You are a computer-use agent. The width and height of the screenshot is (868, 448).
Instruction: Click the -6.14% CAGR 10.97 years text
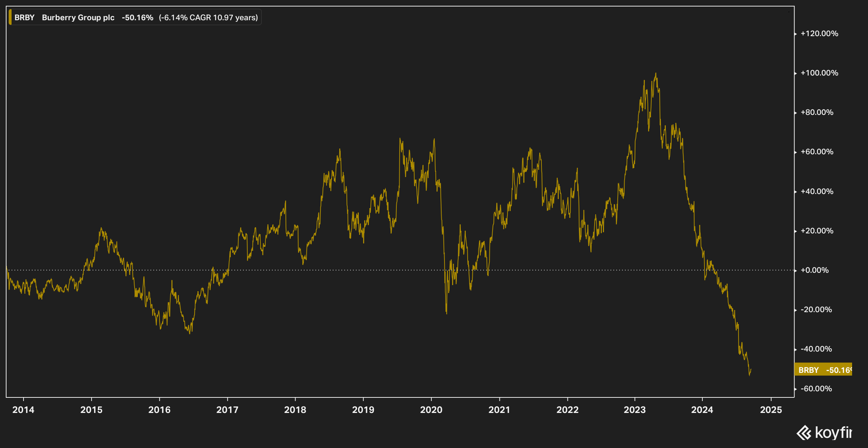[208, 18]
